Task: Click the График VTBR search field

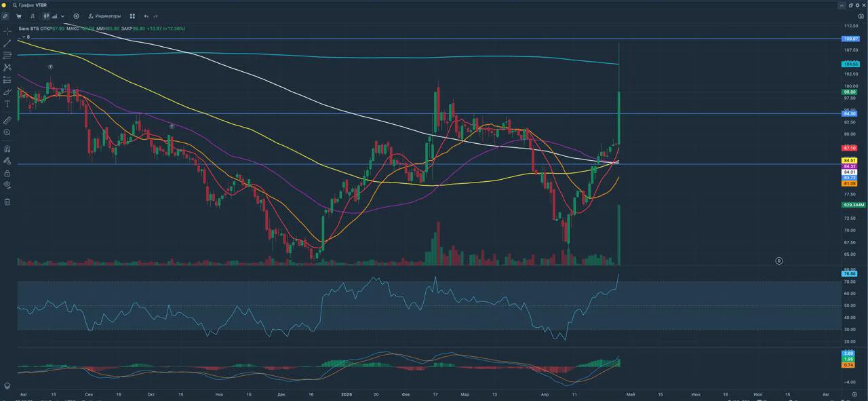Action: pos(33,5)
